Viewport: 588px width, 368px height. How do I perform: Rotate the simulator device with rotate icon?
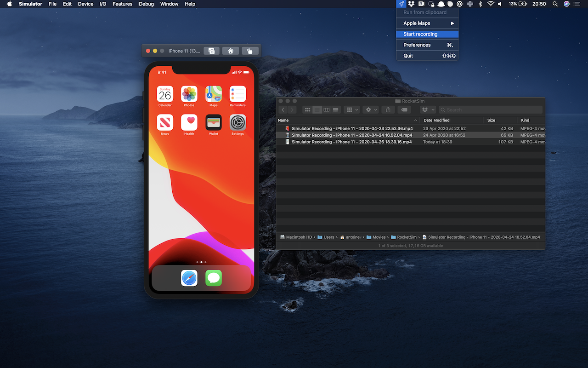(249, 51)
